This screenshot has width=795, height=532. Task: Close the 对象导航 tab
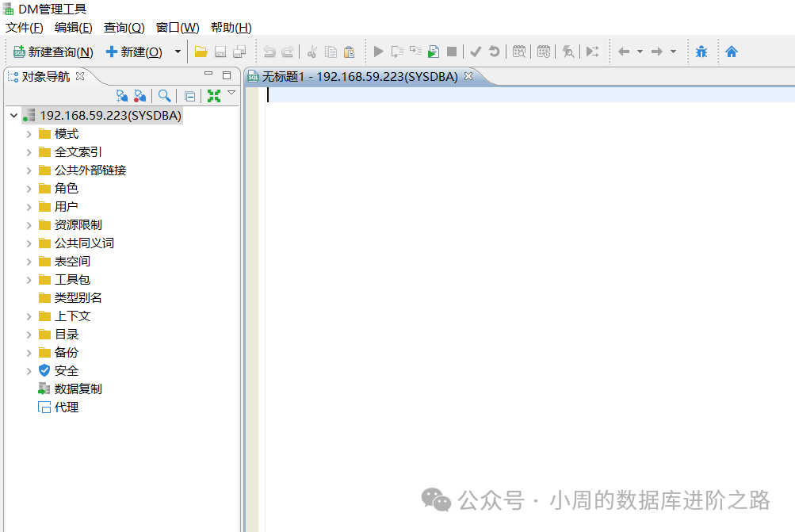79,76
